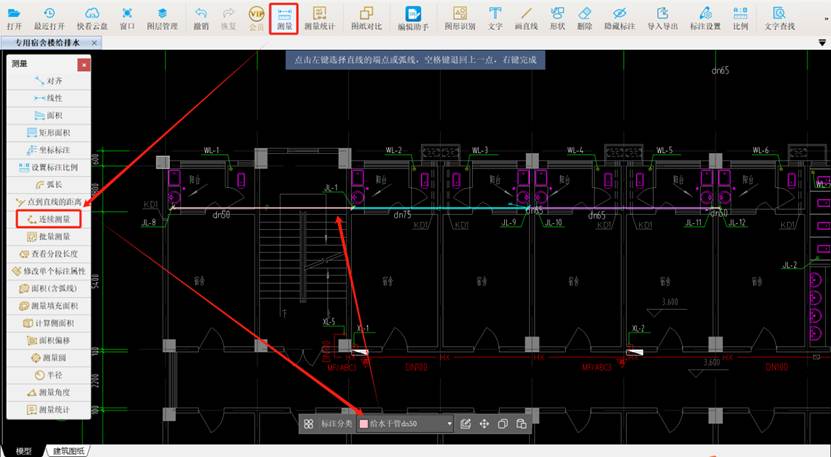Choose 矩形面积 rectangle area
The width and height of the screenshot is (831, 457).
[x=49, y=133]
